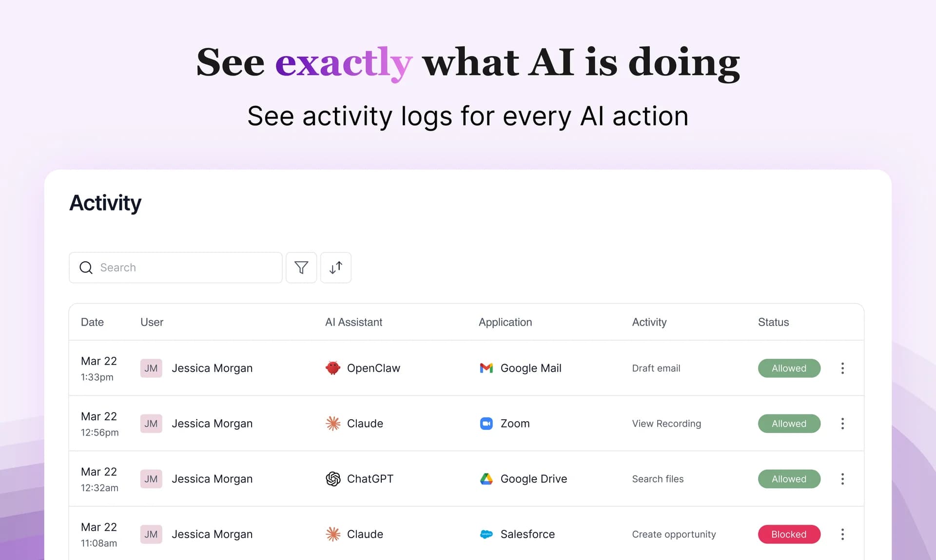Click the sort arrows icon
This screenshot has width=936, height=560.
click(x=336, y=268)
